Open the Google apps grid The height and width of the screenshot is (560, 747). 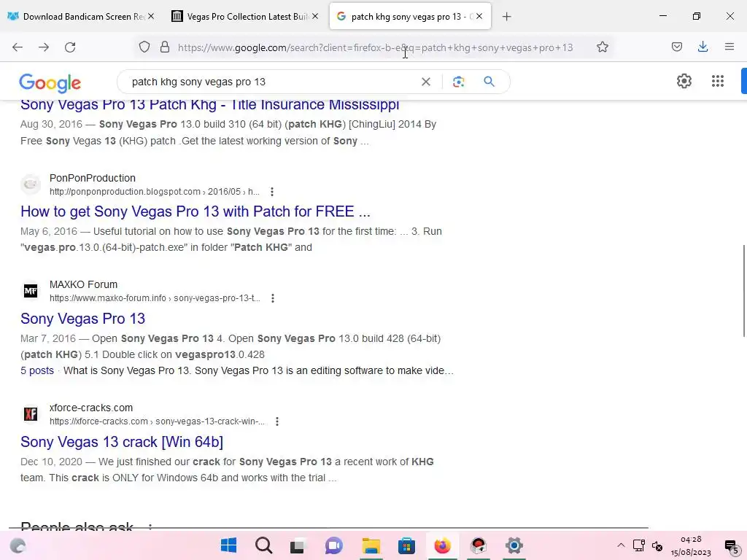click(718, 81)
